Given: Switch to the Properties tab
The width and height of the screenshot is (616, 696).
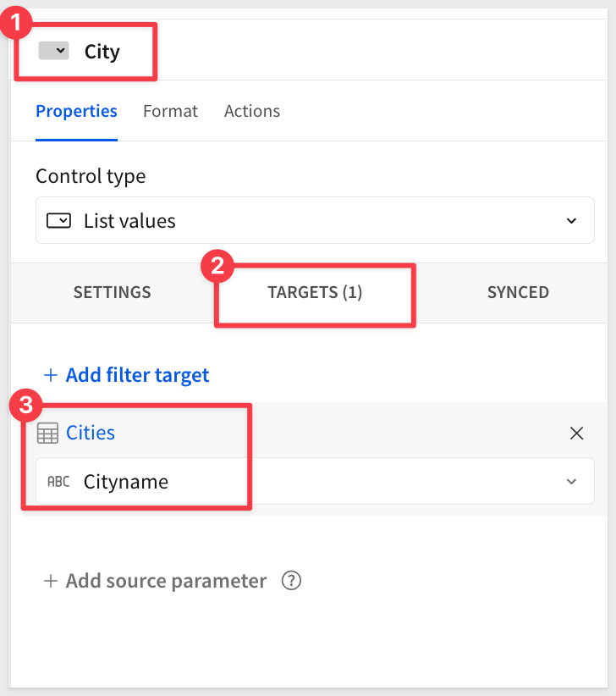Looking at the screenshot, I should click(76, 111).
